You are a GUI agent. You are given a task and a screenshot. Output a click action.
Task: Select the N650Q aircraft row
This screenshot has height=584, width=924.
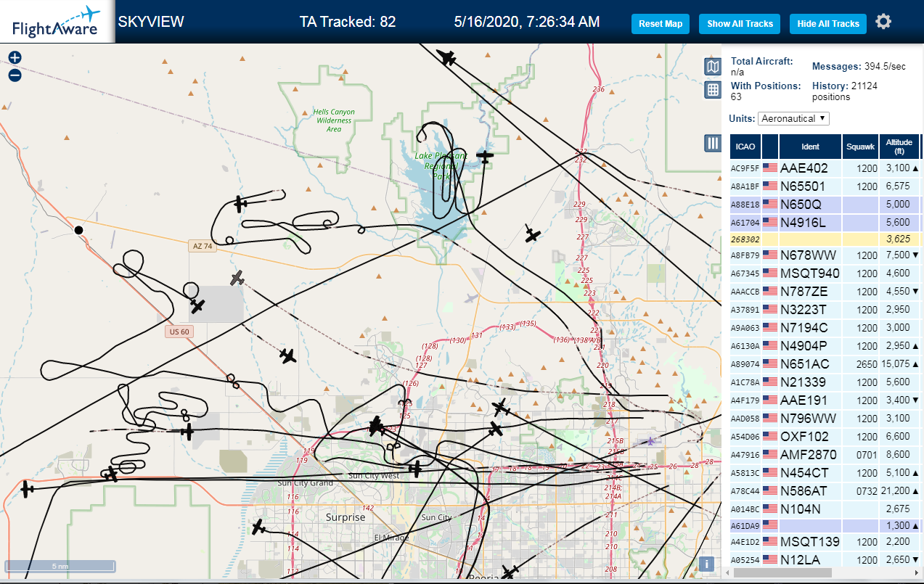(x=825, y=205)
